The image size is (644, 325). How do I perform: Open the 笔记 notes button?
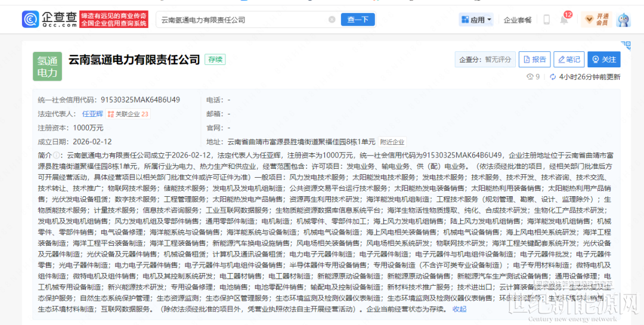click(x=568, y=60)
